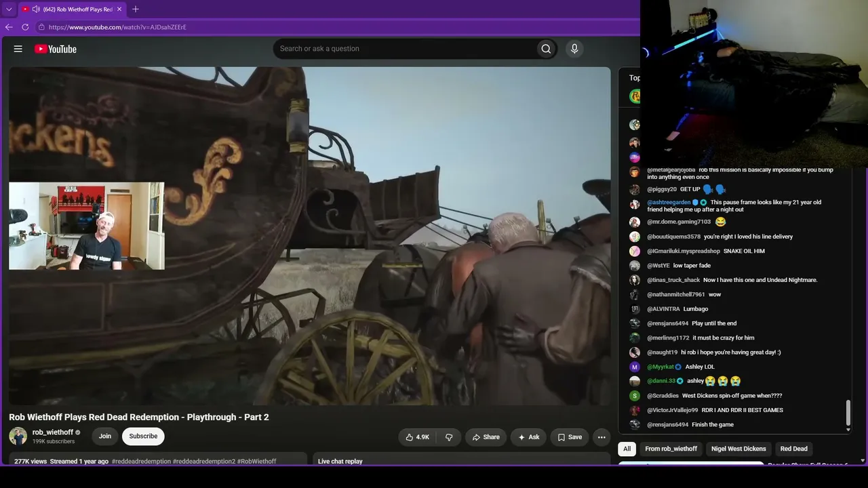Click the '277K views' description text
This screenshot has width=868, height=488.
click(x=31, y=462)
